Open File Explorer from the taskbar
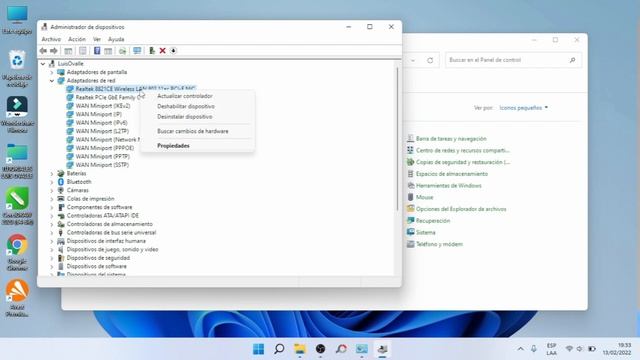This screenshot has width=640, height=360. coord(300,349)
